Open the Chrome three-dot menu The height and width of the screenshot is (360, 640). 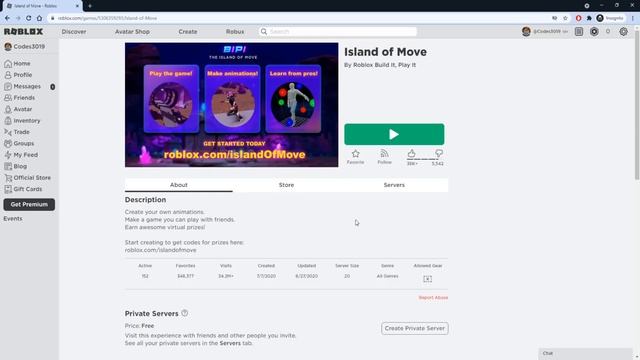click(633, 18)
